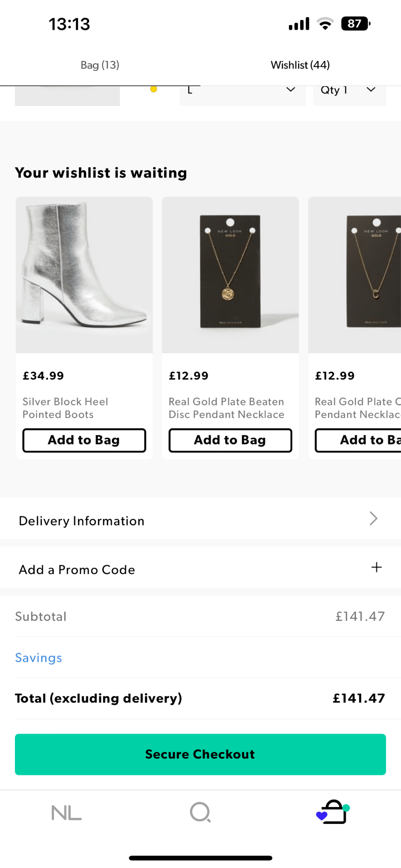The width and height of the screenshot is (401, 868).
Task: Switch to the Bag (13) tab
Action: point(100,65)
